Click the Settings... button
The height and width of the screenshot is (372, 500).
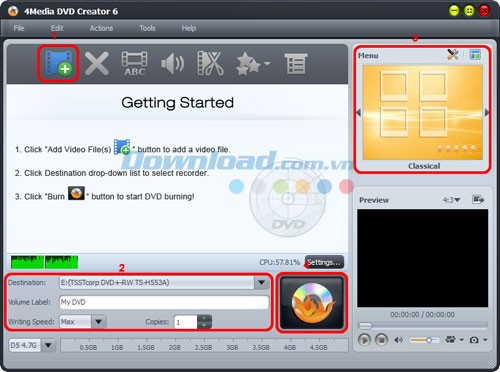pos(324,262)
